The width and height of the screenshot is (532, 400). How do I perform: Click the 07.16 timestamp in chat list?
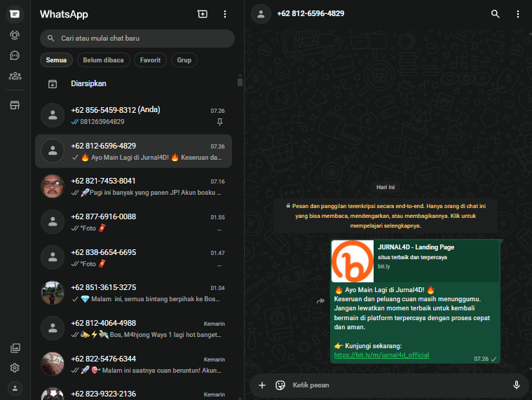tap(217, 181)
